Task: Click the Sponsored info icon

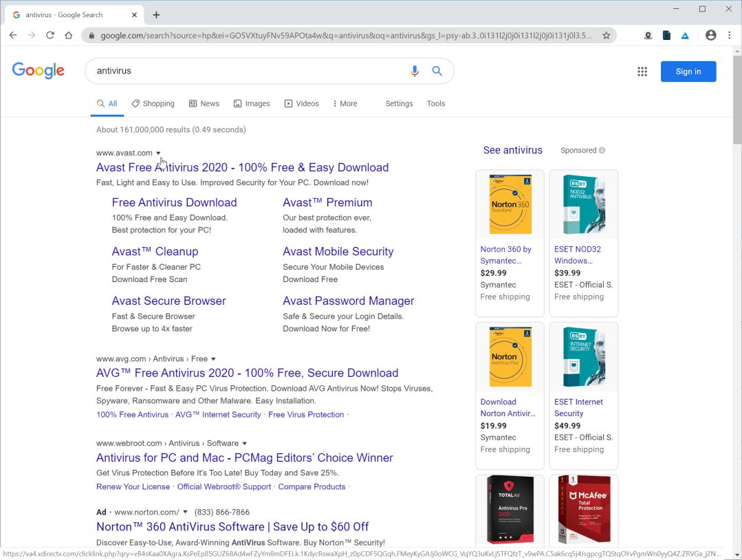Action: coord(602,150)
